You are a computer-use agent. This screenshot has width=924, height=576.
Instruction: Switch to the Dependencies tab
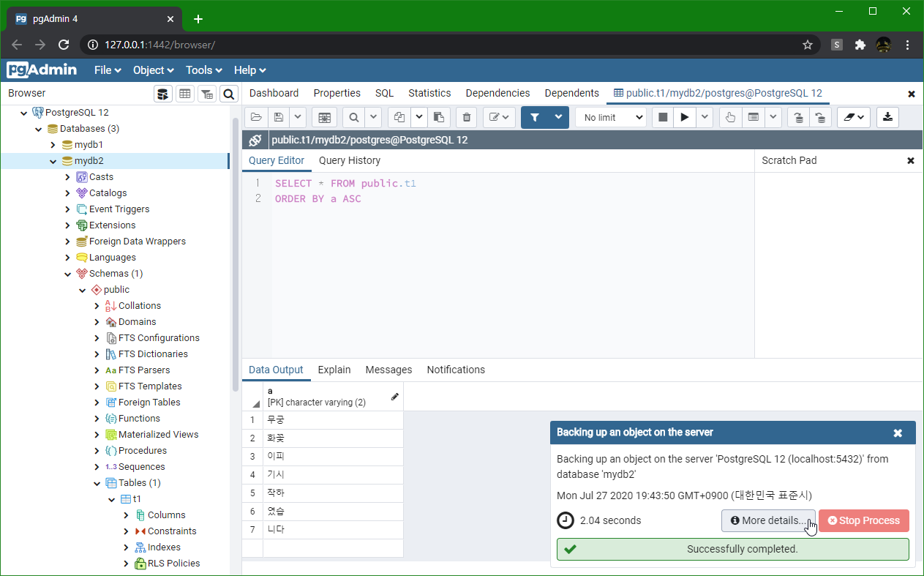pyautogui.click(x=498, y=93)
